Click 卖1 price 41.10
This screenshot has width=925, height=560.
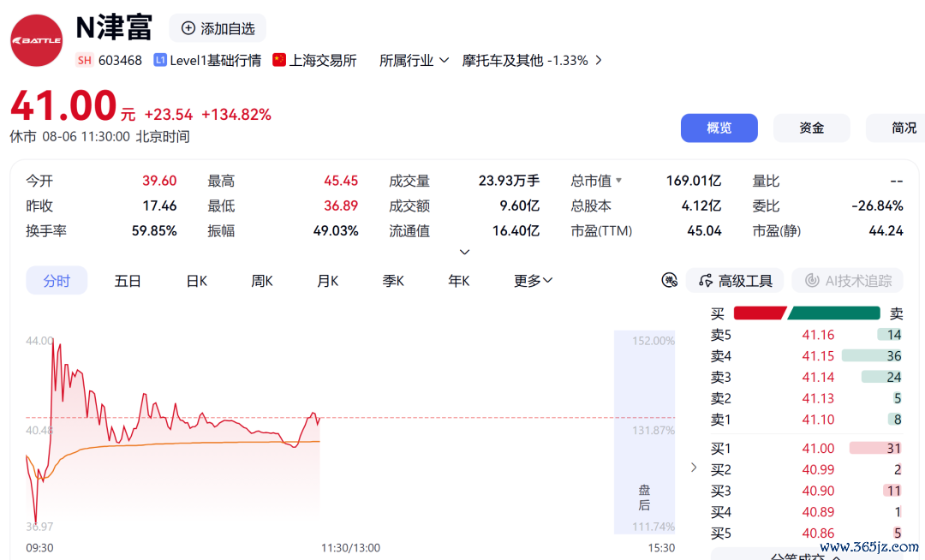(x=818, y=420)
